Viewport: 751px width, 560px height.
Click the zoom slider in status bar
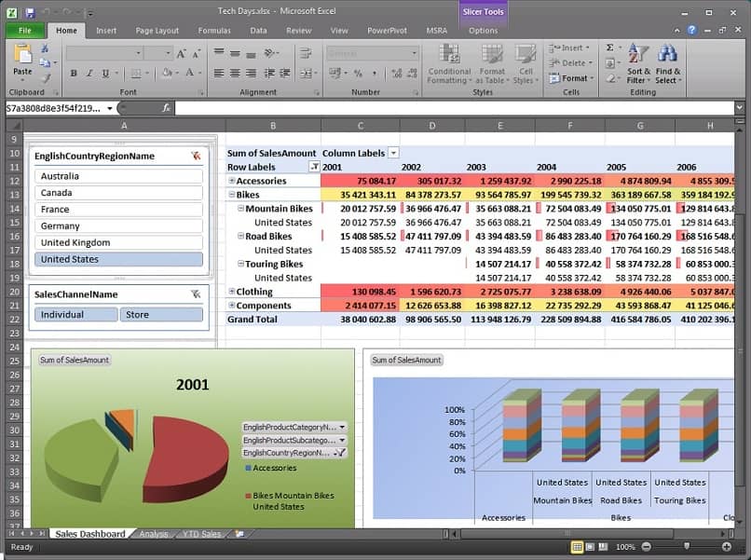[x=687, y=547]
